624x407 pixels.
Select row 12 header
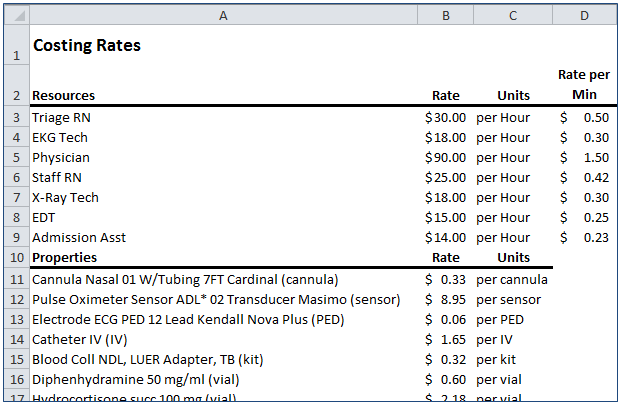pyautogui.click(x=16, y=299)
